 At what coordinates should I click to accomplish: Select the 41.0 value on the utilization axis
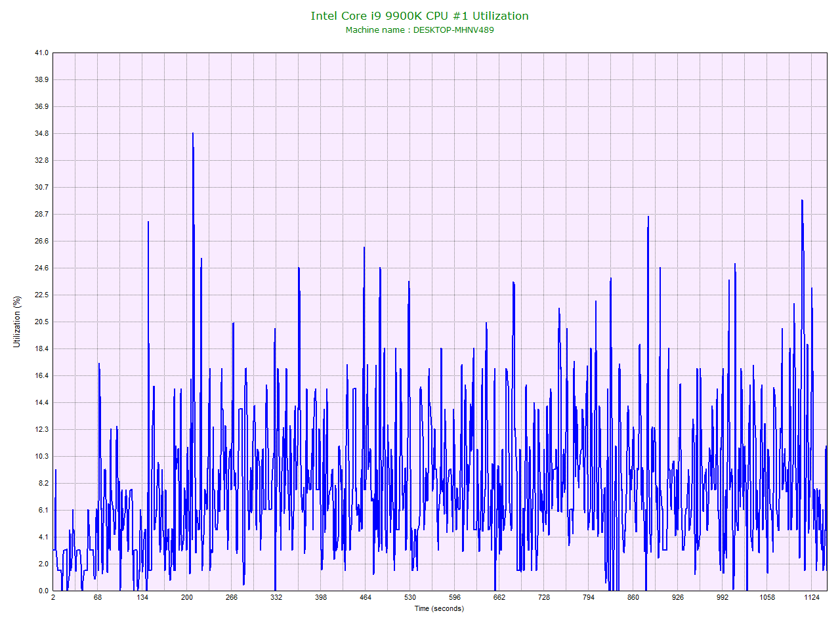pos(42,52)
